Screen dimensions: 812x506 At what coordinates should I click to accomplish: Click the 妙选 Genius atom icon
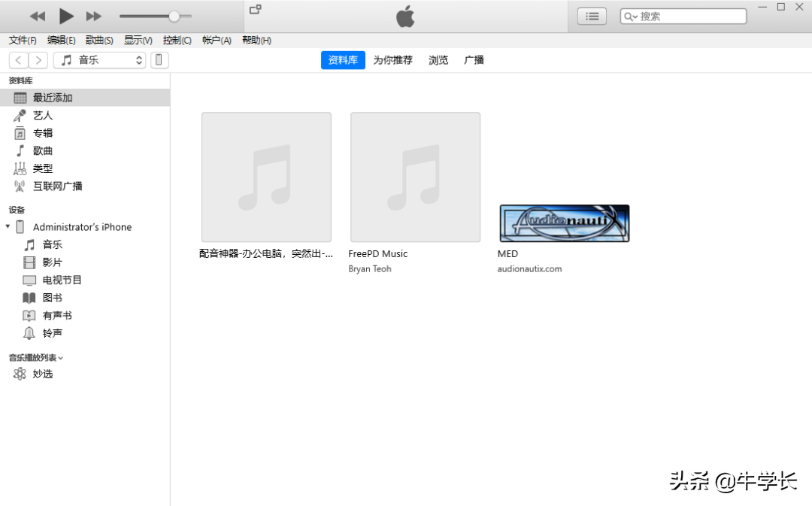click(20, 374)
